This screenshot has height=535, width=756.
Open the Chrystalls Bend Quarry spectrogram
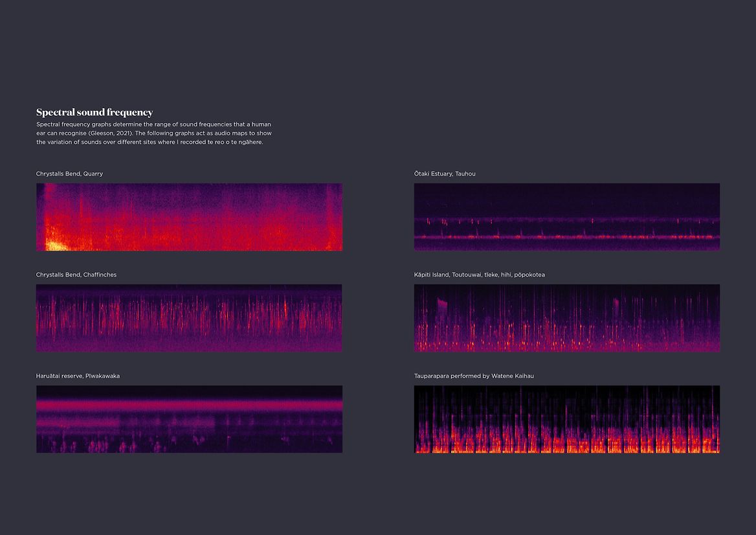[x=189, y=216]
